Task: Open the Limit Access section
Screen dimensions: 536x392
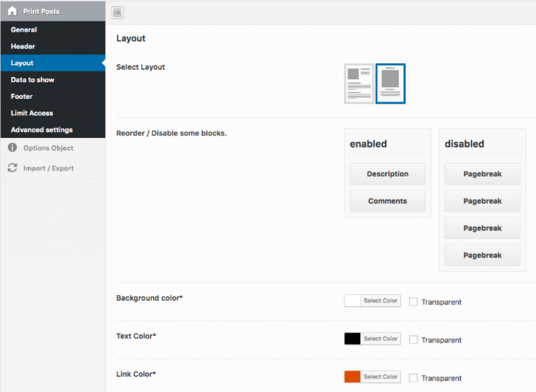Action: (x=53, y=113)
